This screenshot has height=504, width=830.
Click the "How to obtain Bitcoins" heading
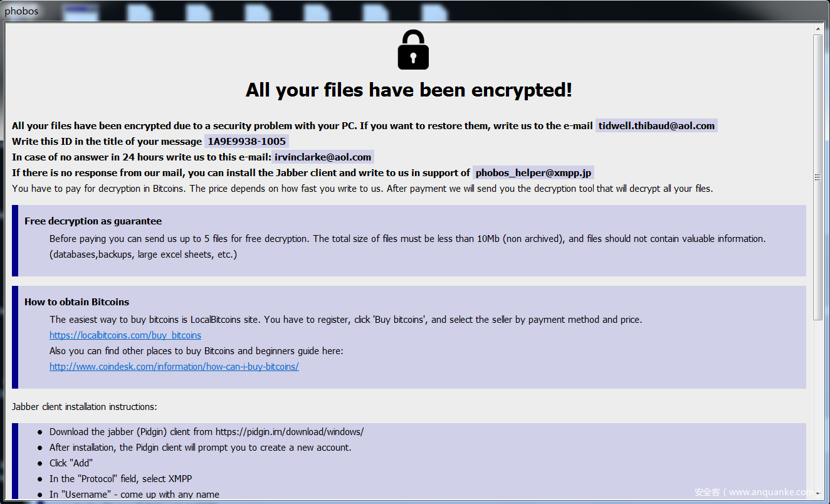point(76,302)
